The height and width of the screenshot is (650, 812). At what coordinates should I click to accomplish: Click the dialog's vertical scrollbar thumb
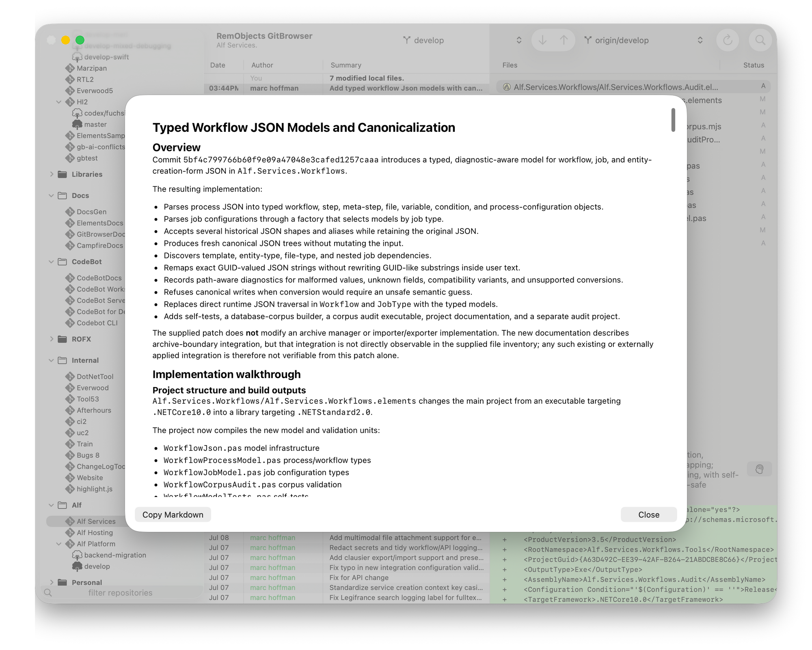pyautogui.click(x=673, y=120)
